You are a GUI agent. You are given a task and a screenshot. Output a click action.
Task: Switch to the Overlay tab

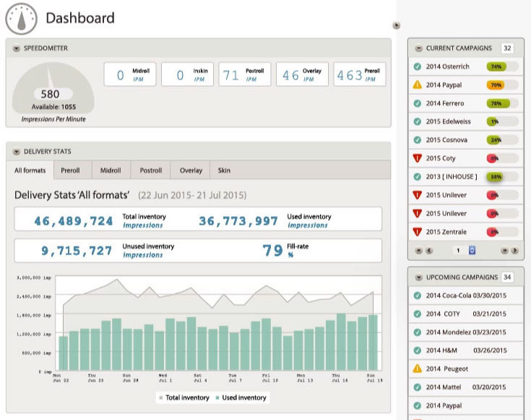(191, 171)
